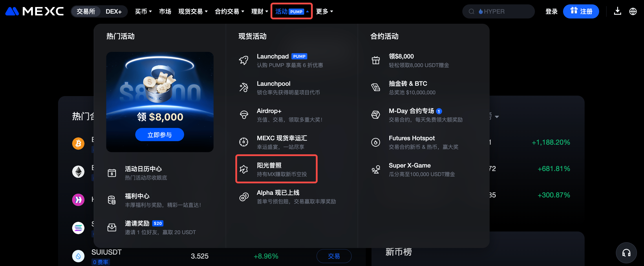Click the download app icon
The width and height of the screenshot is (644, 266).
(617, 11)
